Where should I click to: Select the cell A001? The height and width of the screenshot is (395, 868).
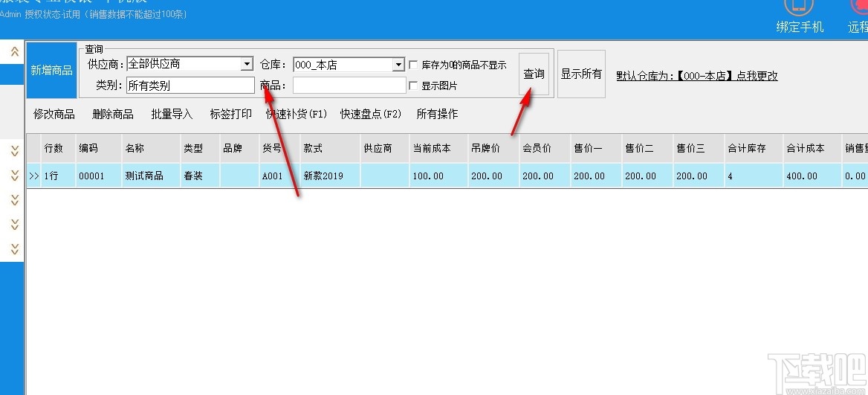click(x=280, y=176)
